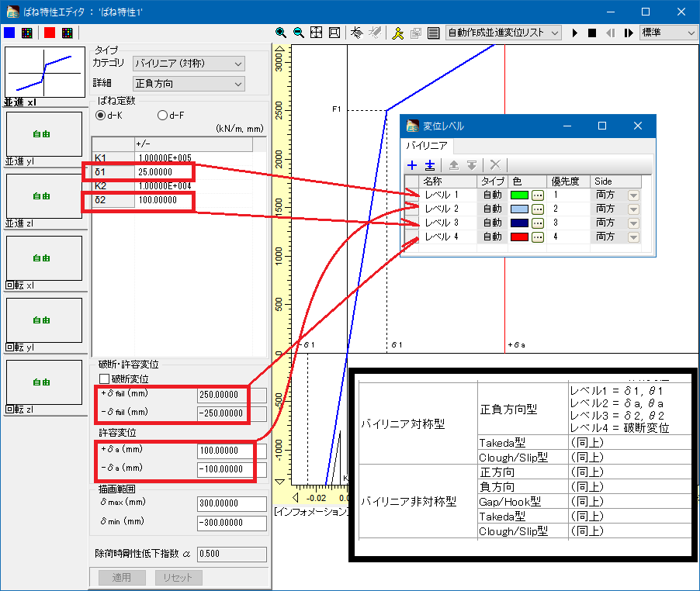Click the 適用 button
This screenshot has height=591, width=700.
click(x=121, y=578)
